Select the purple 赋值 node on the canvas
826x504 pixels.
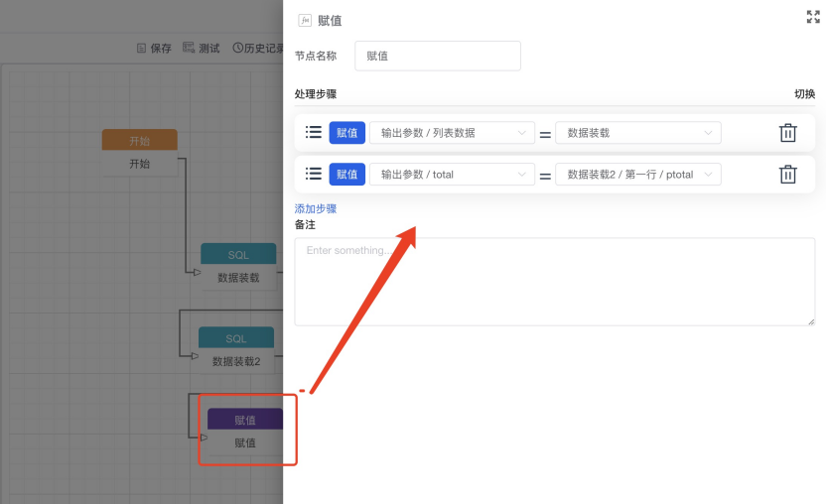click(245, 432)
